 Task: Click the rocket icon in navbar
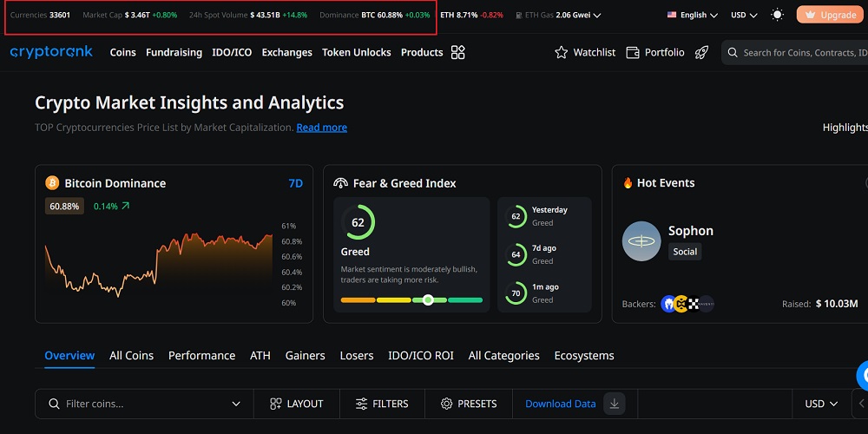702,52
